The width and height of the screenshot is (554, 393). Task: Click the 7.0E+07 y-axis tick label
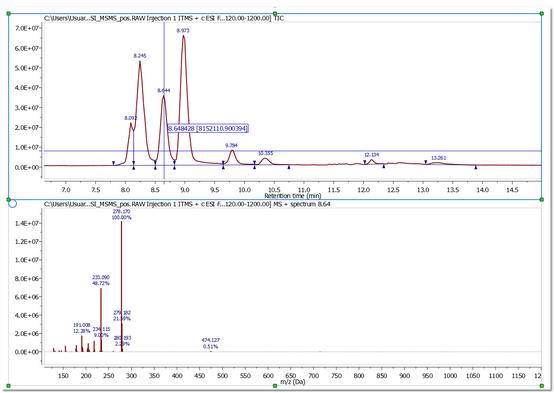click(28, 28)
